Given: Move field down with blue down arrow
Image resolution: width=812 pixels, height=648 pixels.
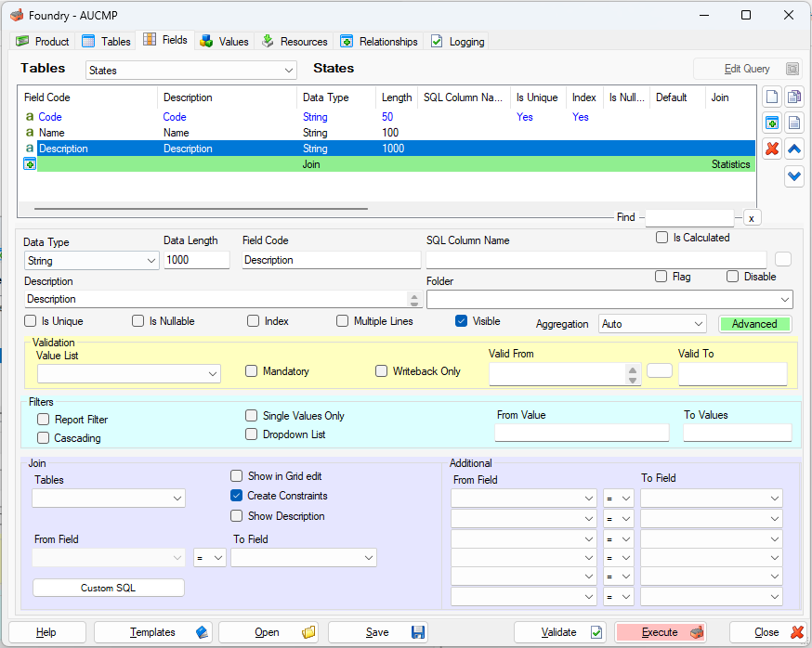Looking at the screenshot, I should click(793, 176).
